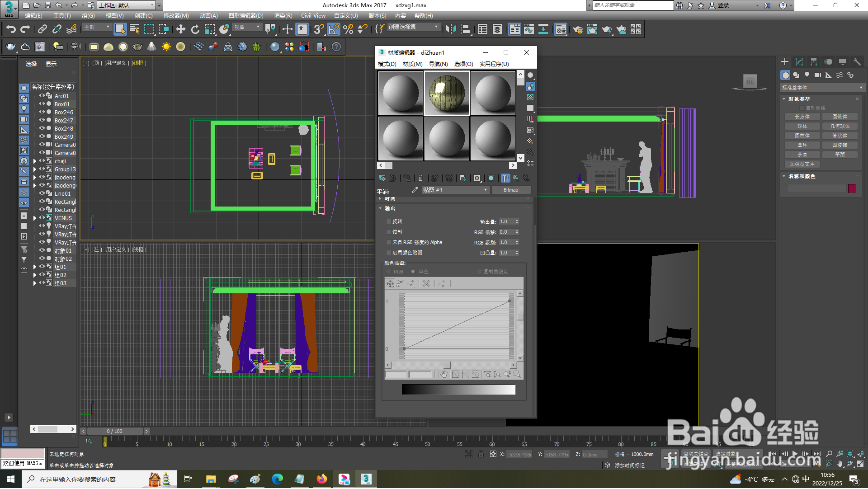Check the 启用颜色贴图 option

coord(389,253)
